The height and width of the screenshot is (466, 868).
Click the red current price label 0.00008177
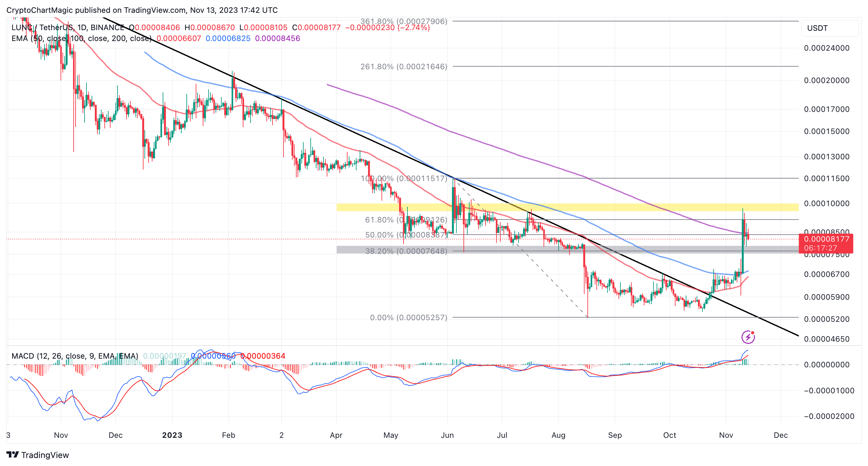click(826, 239)
